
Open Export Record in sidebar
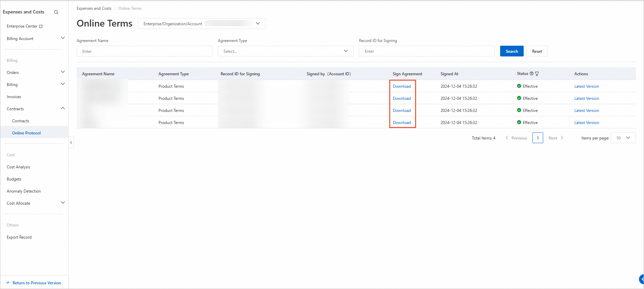(19, 237)
